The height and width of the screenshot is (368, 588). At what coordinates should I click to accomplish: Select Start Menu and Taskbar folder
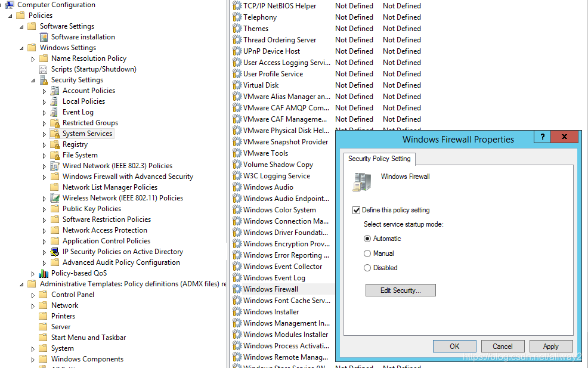click(88, 338)
